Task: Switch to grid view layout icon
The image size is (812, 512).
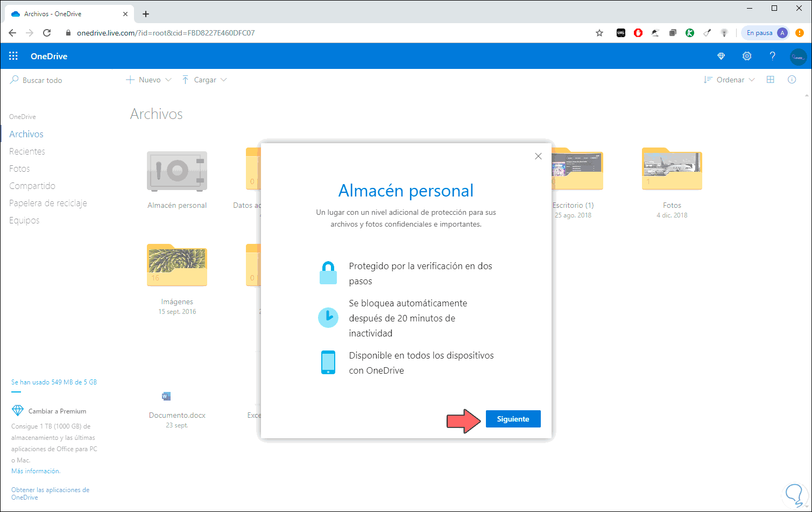Action: [x=771, y=80]
